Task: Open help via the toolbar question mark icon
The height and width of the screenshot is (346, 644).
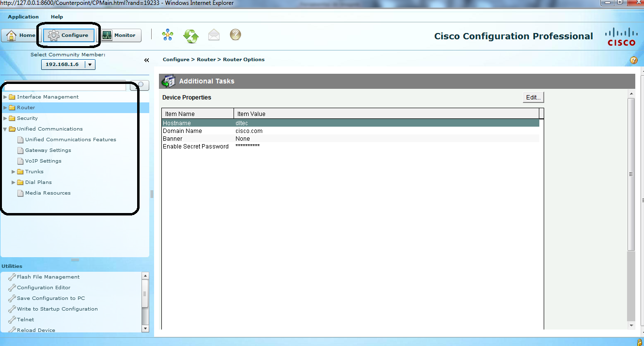Action: click(x=235, y=35)
